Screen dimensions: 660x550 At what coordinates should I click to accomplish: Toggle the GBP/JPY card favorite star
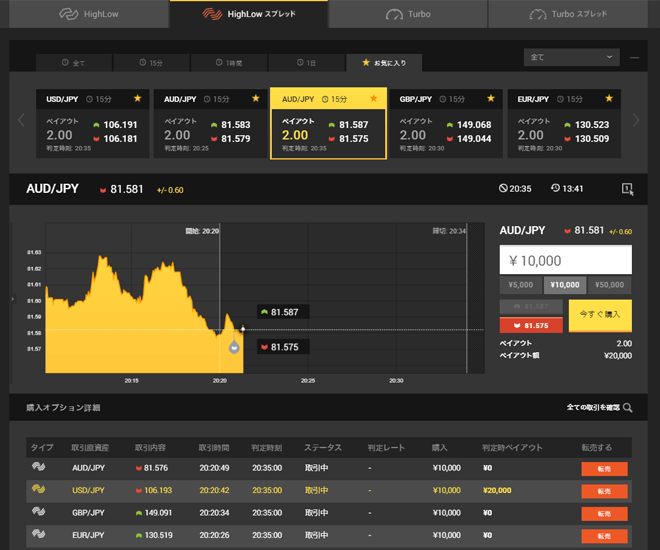pyautogui.click(x=491, y=98)
